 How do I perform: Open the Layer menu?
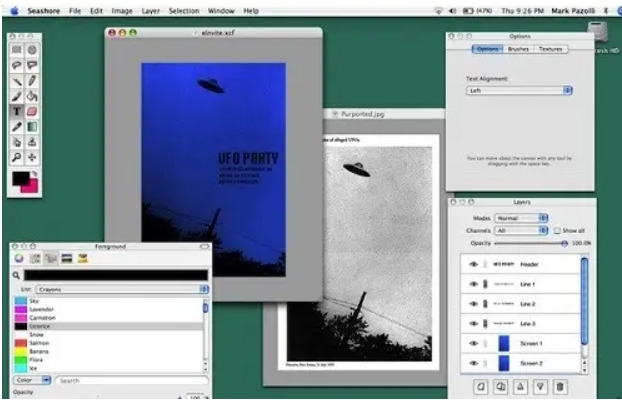[151, 11]
